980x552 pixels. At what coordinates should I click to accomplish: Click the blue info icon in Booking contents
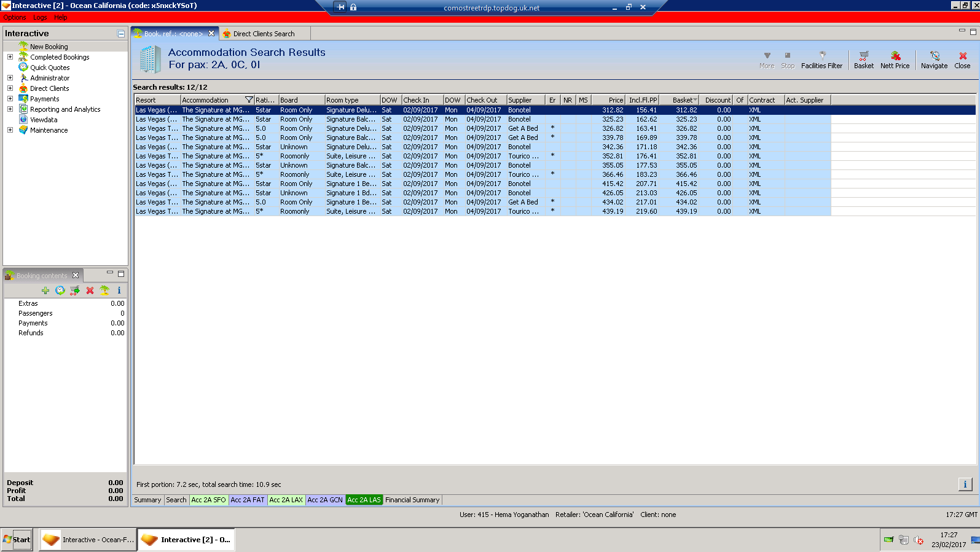point(119,290)
